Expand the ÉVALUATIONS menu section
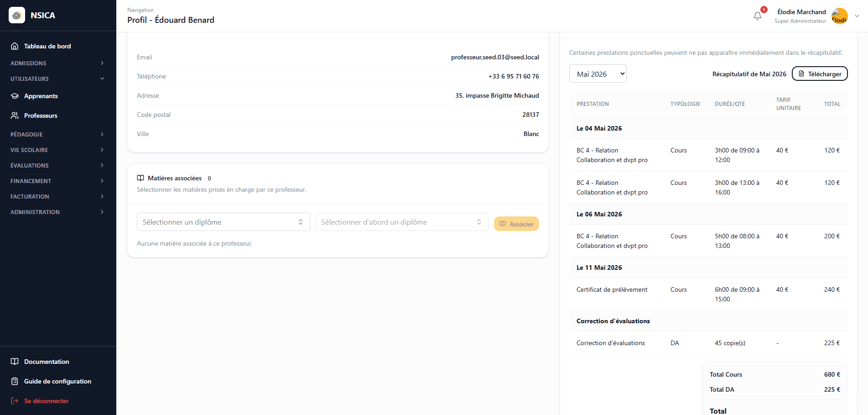 (x=58, y=165)
